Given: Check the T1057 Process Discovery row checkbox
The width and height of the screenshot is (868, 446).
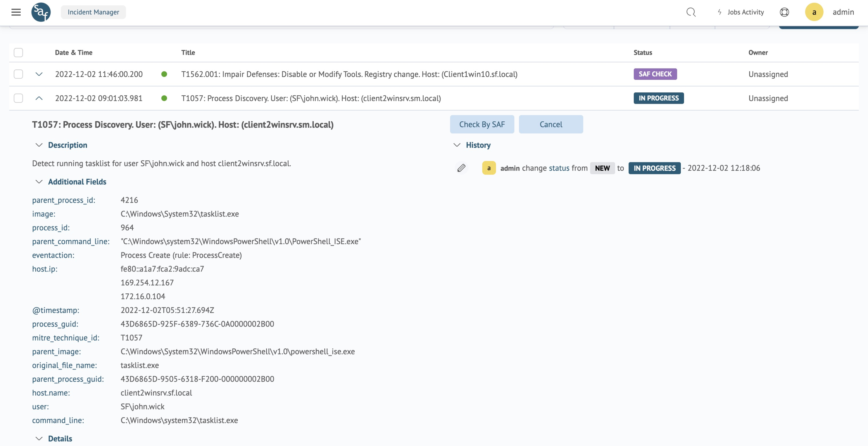Looking at the screenshot, I should [x=18, y=98].
